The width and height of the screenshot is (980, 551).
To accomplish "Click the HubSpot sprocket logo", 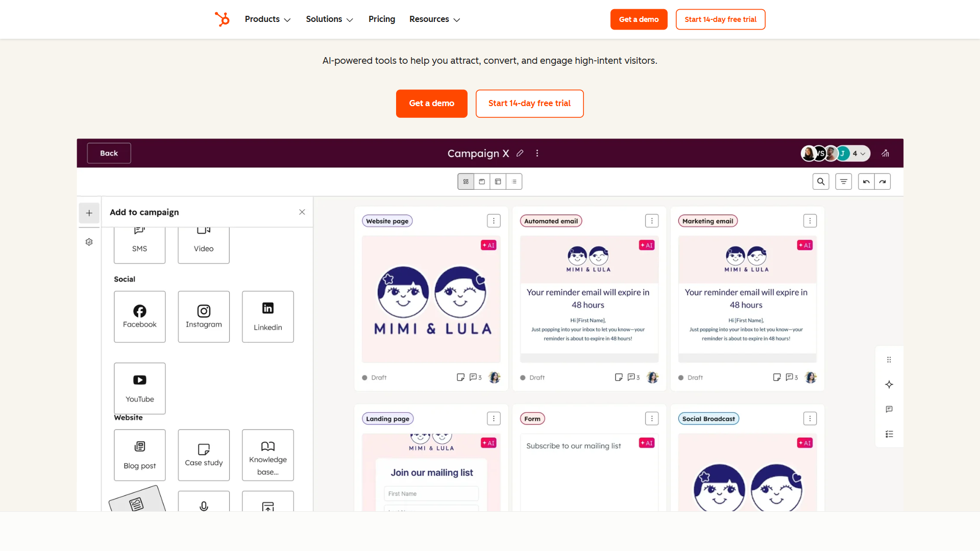I will click(x=222, y=19).
